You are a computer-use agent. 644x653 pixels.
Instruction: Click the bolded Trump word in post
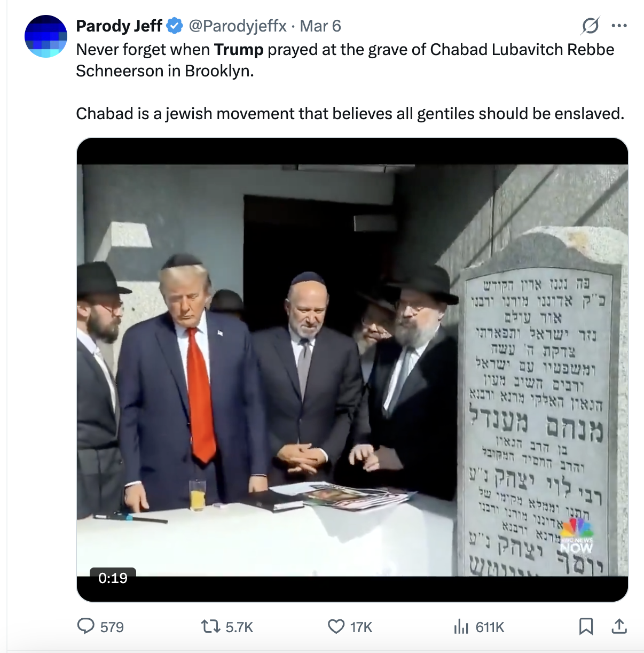[239, 50]
